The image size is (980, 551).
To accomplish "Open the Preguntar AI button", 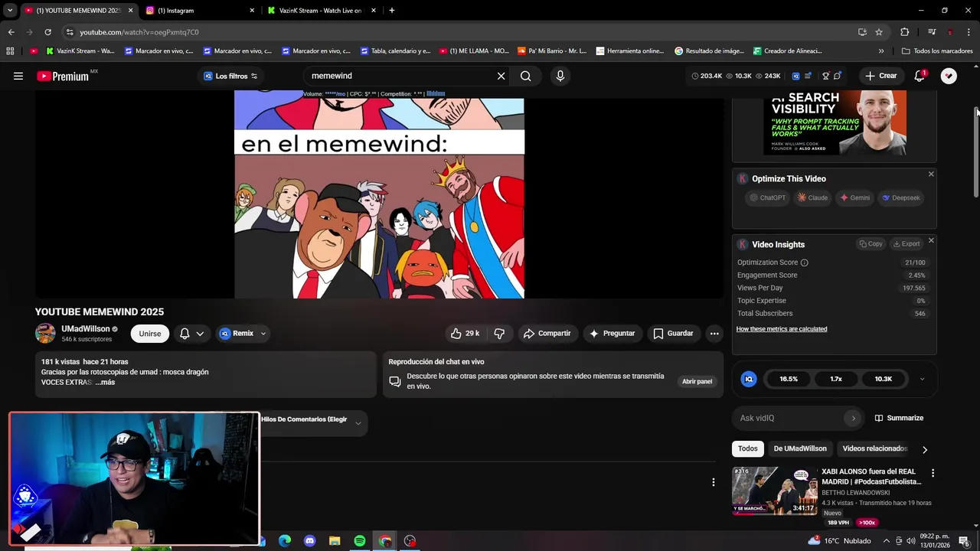I will click(612, 333).
